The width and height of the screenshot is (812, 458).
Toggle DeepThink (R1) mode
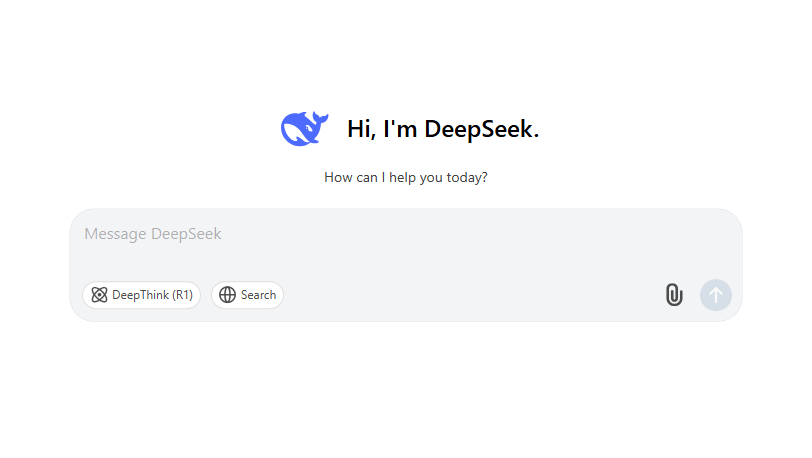pos(141,295)
